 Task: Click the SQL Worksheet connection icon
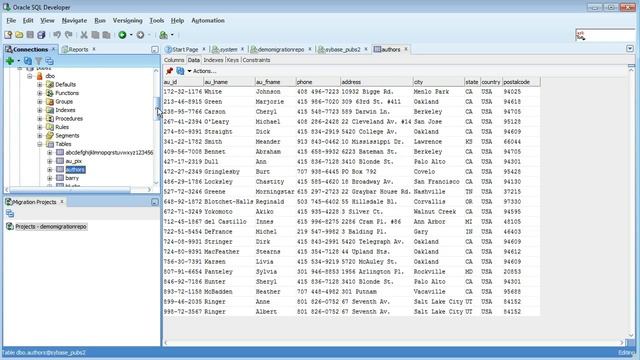tap(163, 35)
